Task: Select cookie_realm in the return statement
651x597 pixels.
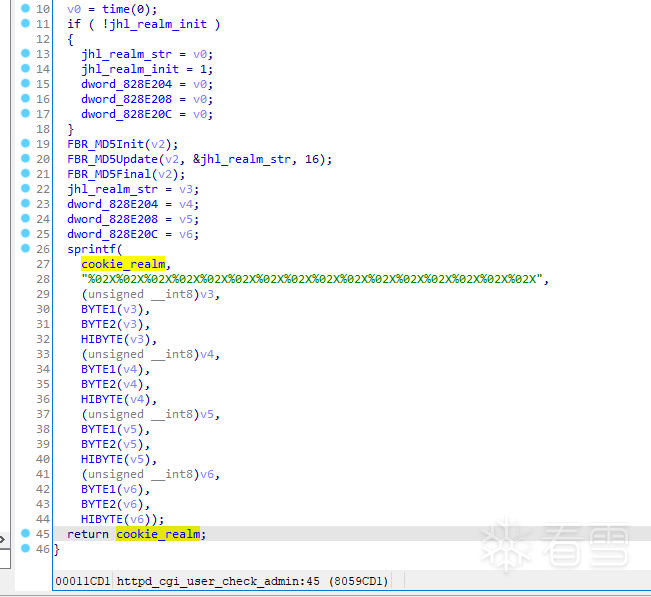Action: 158,534
